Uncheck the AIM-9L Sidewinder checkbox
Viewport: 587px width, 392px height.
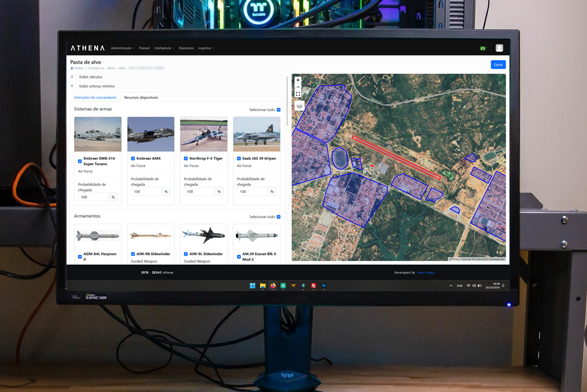(186, 254)
